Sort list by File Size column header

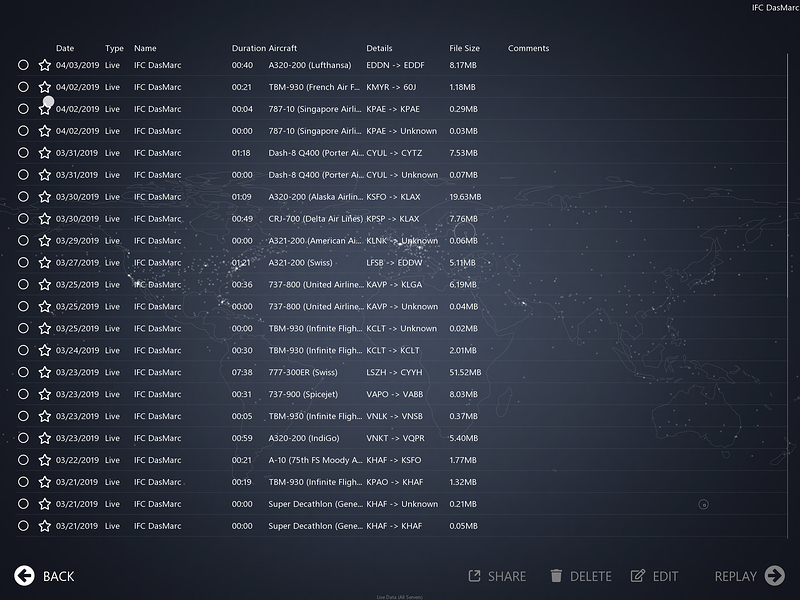tap(464, 48)
